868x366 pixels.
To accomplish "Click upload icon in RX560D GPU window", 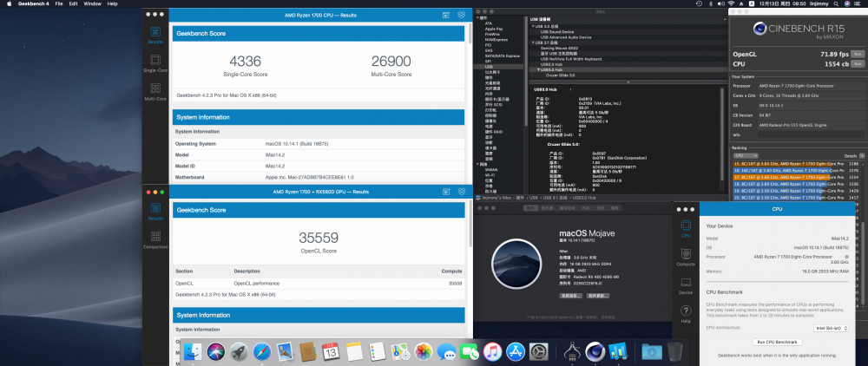I will [x=446, y=192].
